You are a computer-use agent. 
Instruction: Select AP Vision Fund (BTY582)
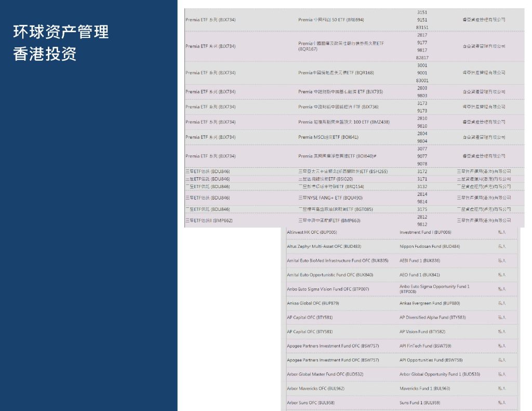422,332
